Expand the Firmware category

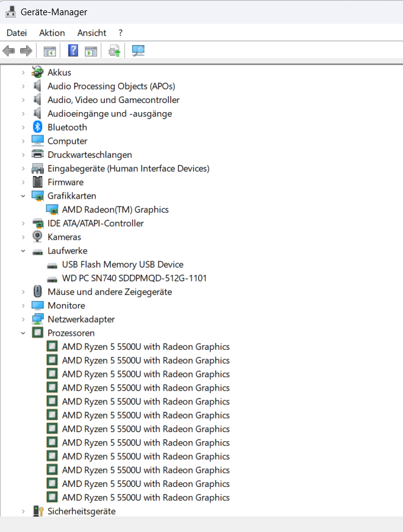point(23,182)
